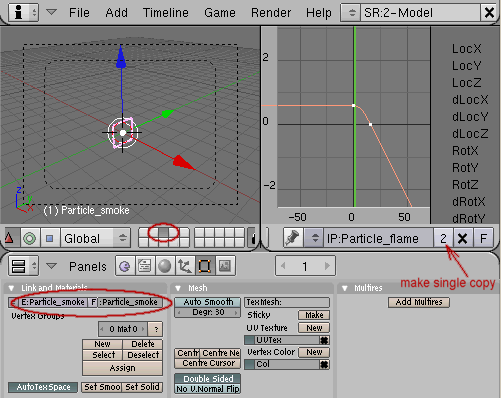Click the Assign material button
Viewport: 501px width, 398px height.
(122, 368)
